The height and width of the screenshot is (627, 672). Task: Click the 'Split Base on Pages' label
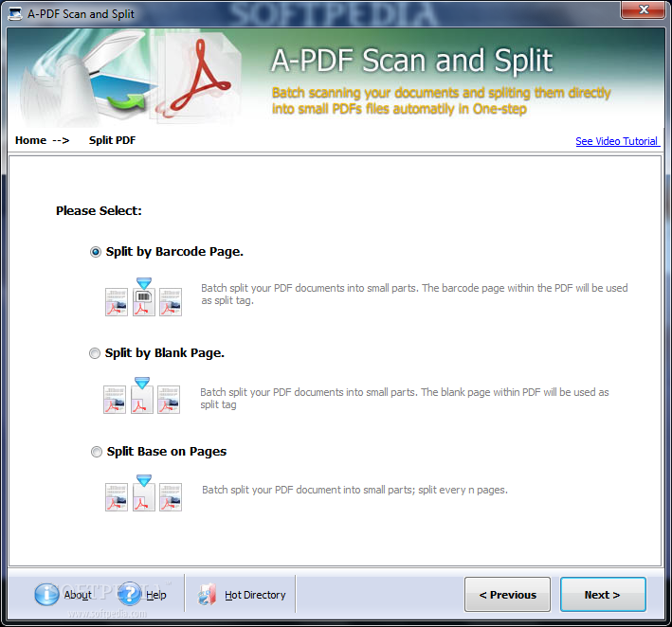[x=167, y=452]
